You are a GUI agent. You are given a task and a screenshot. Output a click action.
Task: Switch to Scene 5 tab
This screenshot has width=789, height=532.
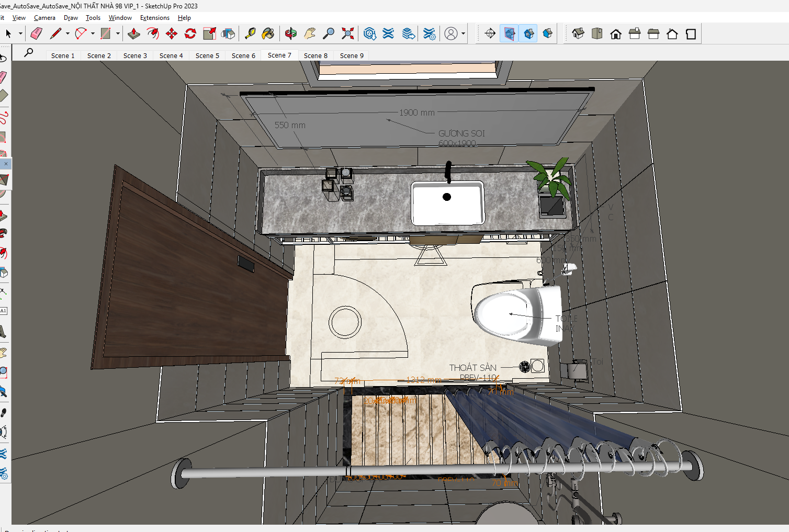(207, 55)
